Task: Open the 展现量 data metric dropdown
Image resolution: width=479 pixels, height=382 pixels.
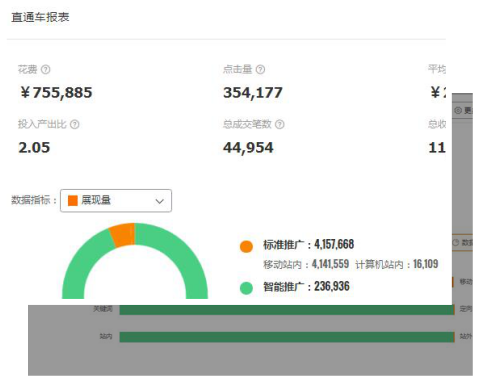Action: pyautogui.click(x=116, y=201)
